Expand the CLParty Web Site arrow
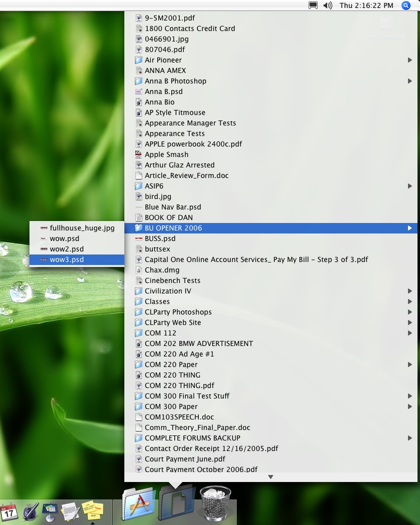Viewport: 420px width, 525px height. coord(410,323)
